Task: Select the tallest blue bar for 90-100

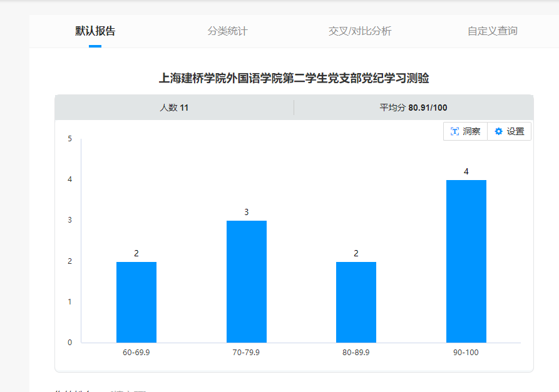Action: coord(466,261)
